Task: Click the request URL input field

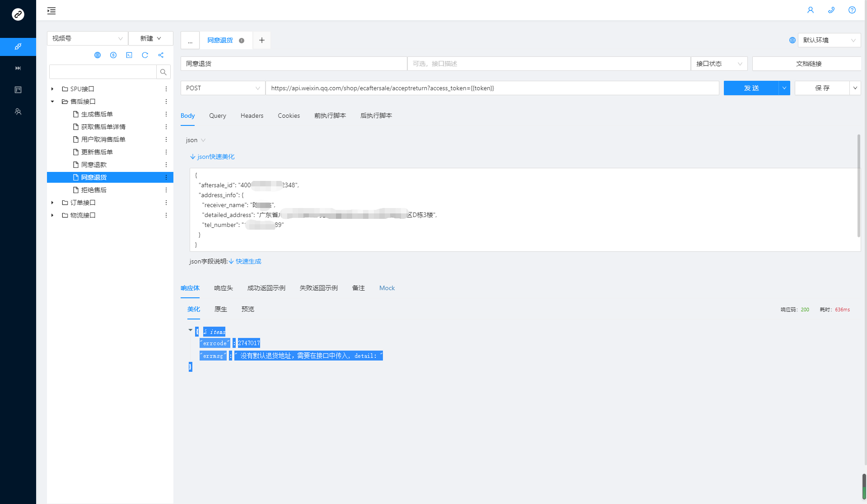Action: [492, 88]
